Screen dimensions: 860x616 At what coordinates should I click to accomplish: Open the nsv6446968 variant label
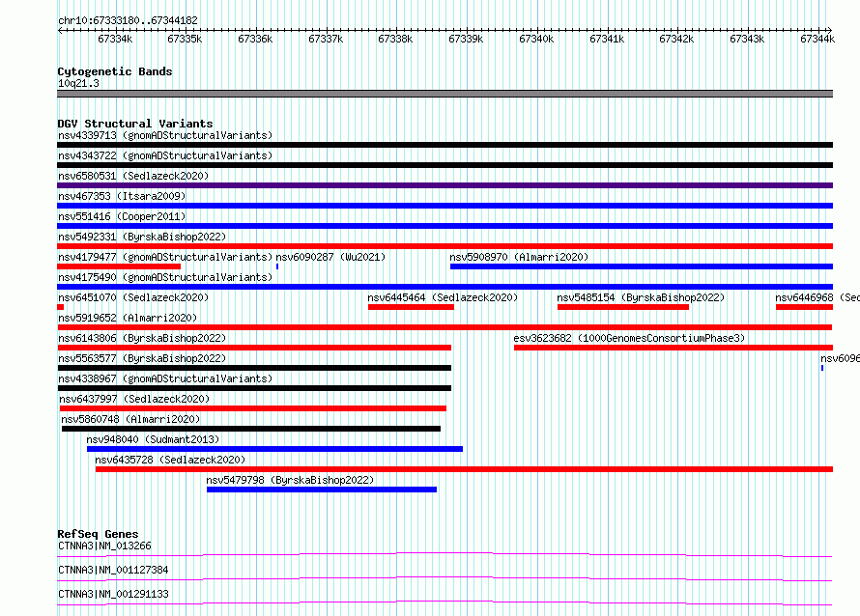tap(817, 297)
